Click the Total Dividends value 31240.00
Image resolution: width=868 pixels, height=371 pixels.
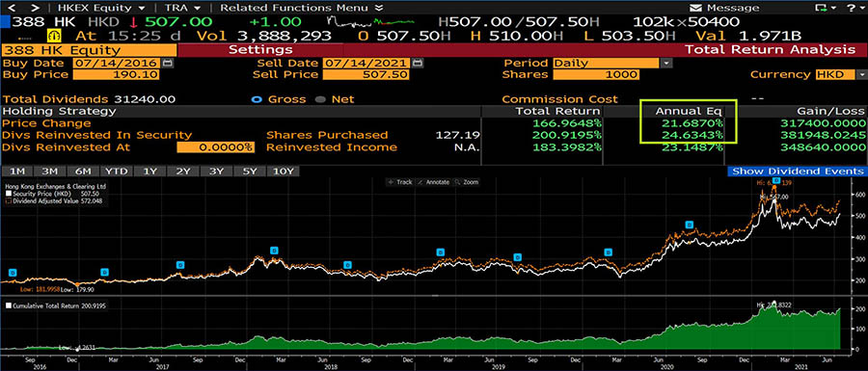click(144, 99)
